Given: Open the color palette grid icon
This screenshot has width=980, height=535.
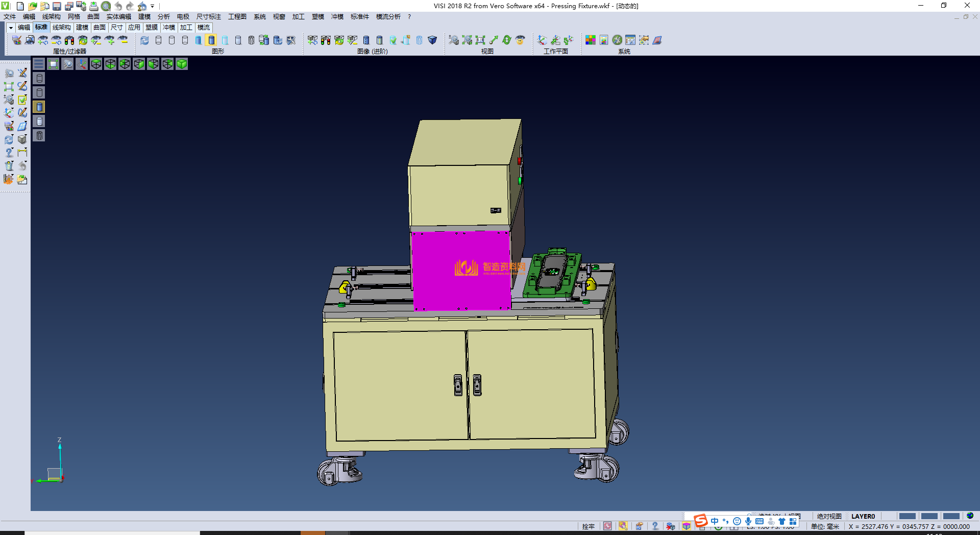Looking at the screenshot, I should 591,40.
